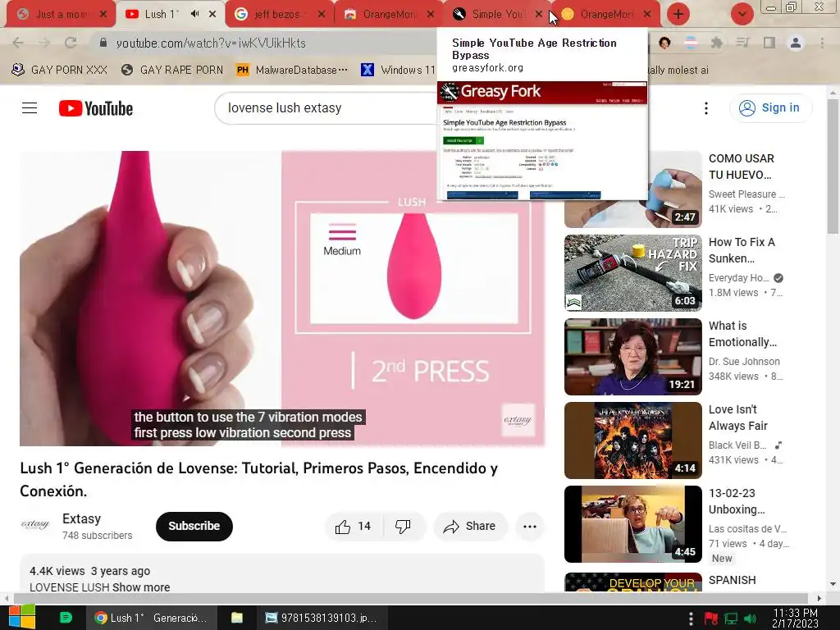Viewport: 840px width, 630px height.
Task: Switch to Chrome Lush taskbar button
Action: point(152,618)
